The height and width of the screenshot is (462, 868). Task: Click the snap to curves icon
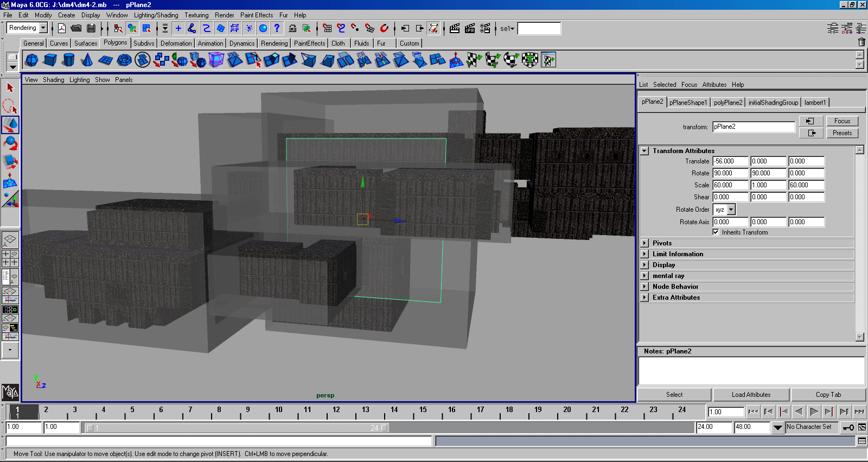click(341, 28)
